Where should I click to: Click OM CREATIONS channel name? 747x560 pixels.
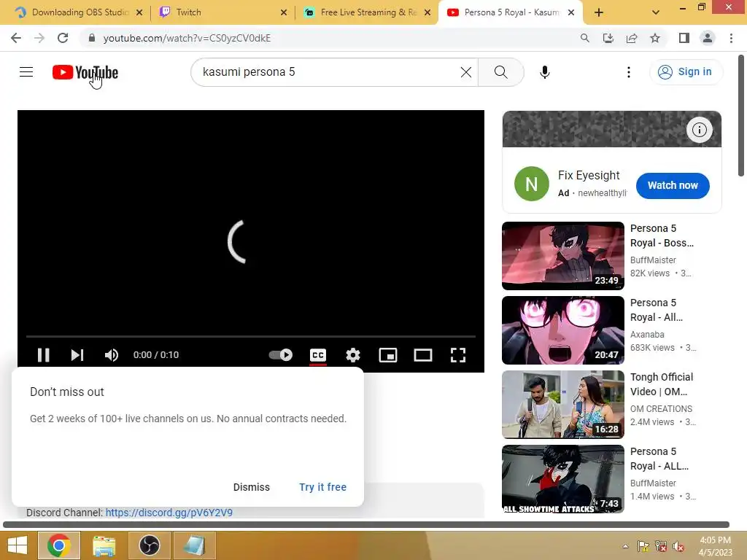[661, 408]
